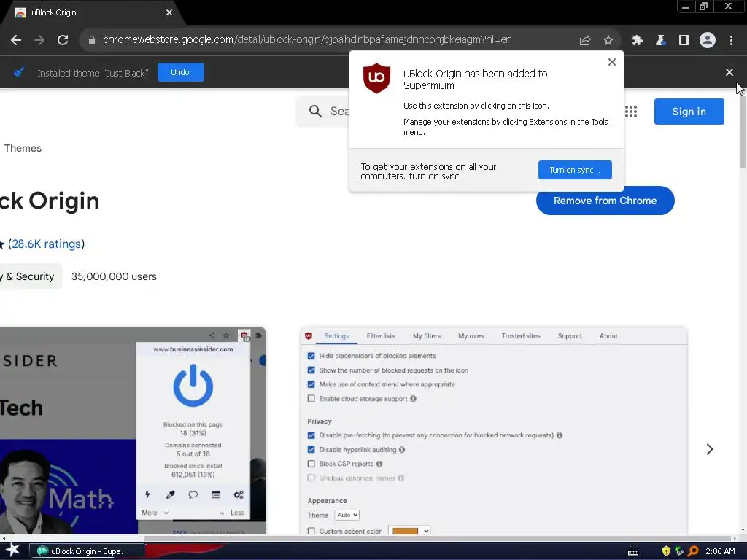The image size is (747, 560).
Task: Click the Settings tab in screenshot
Action: (x=336, y=336)
